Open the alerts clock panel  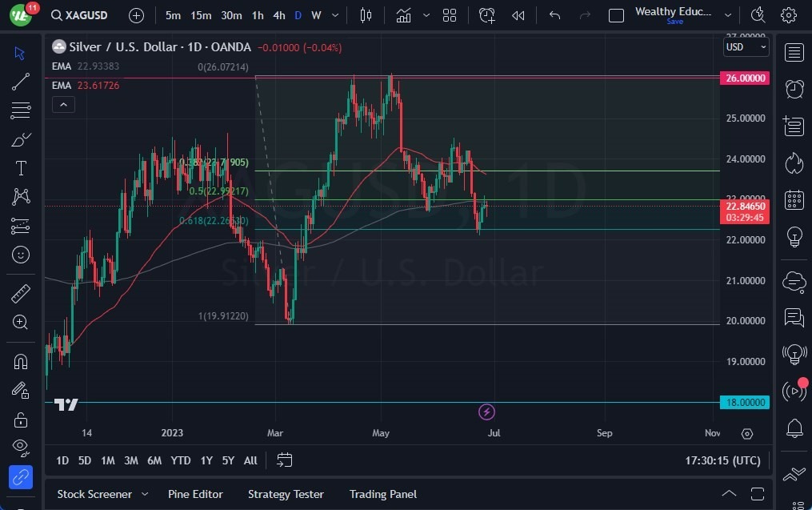(x=794, y=89)
